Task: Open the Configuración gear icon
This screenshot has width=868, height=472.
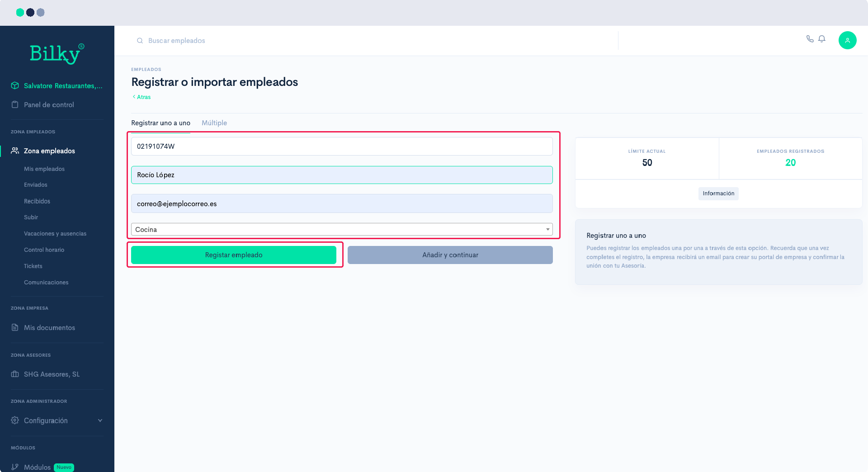Action: 14,420
